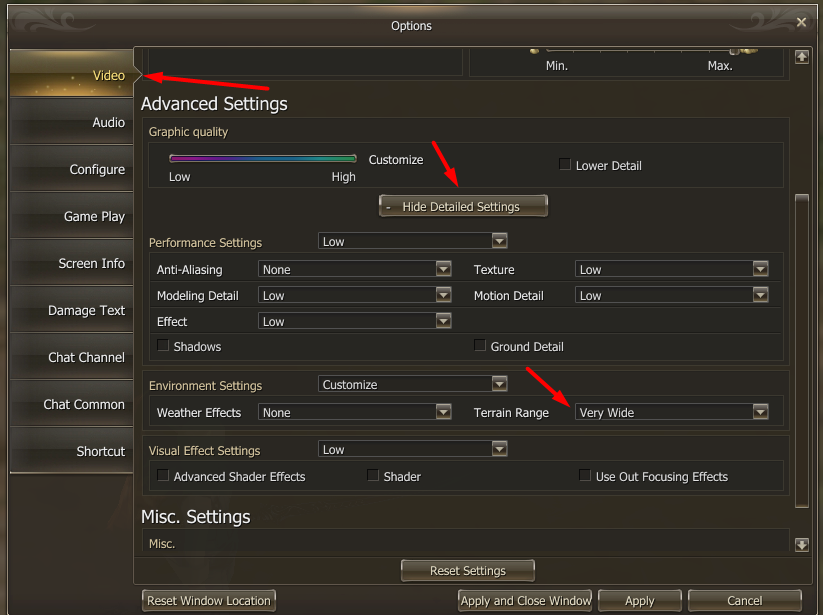Image resolution: width=823 pixels, height=615 pixels.
Task: Open the Video options tab
Action: coord(72,73)
